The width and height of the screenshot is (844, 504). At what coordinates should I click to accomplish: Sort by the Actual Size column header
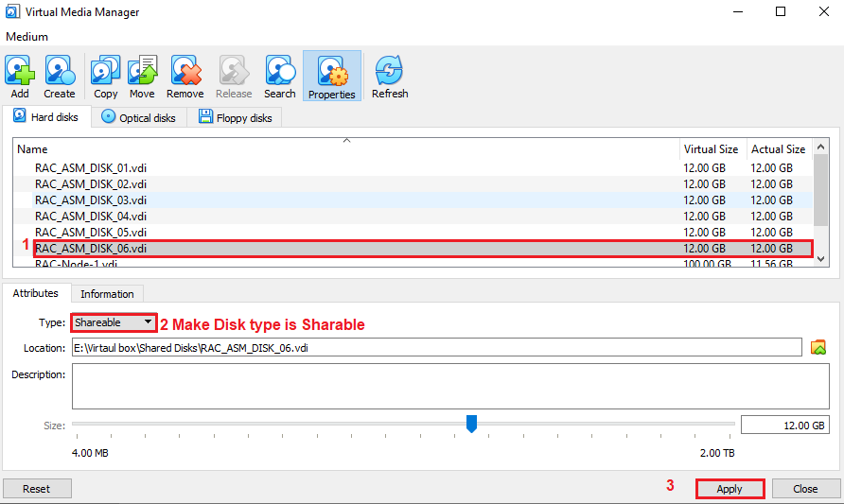click(779, 149)
